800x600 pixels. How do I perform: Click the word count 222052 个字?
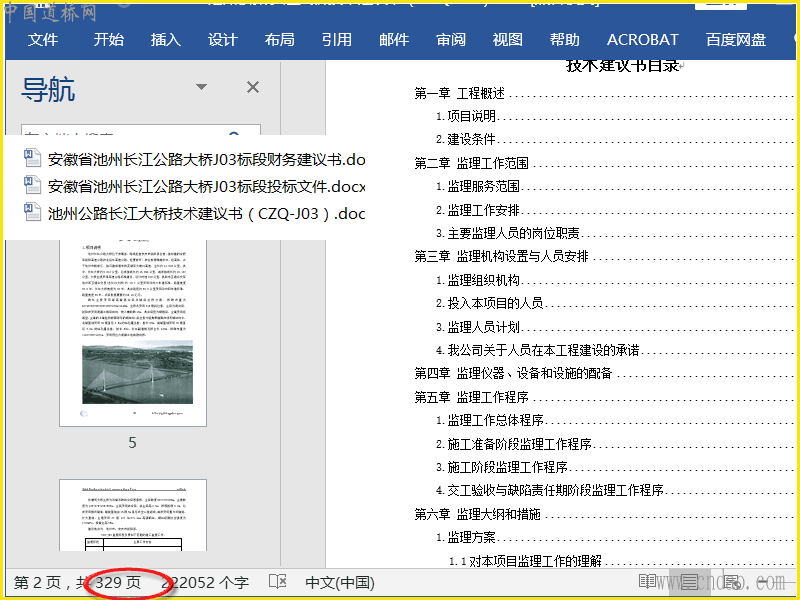point(205,582)
